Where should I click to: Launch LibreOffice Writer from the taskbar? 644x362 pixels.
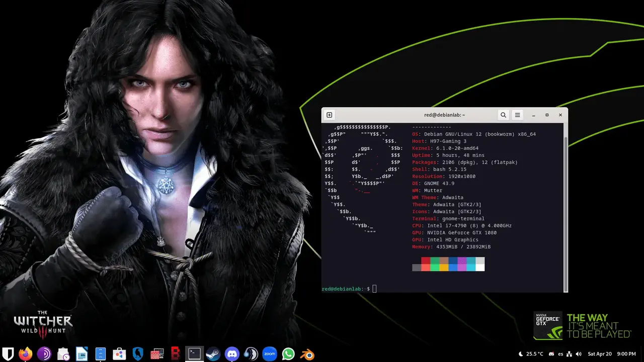tap(82, 354)
